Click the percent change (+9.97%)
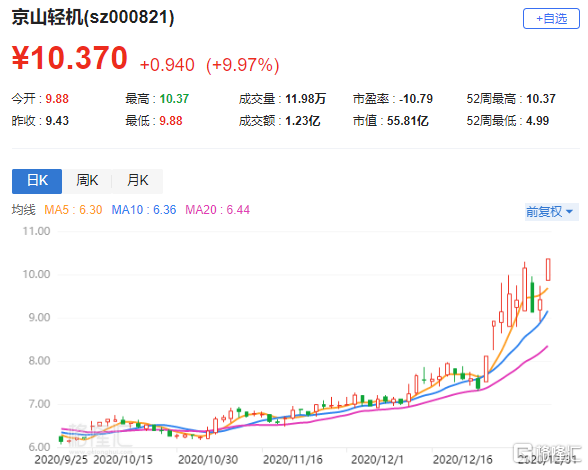588x470 pixels. tap(243, 65)
